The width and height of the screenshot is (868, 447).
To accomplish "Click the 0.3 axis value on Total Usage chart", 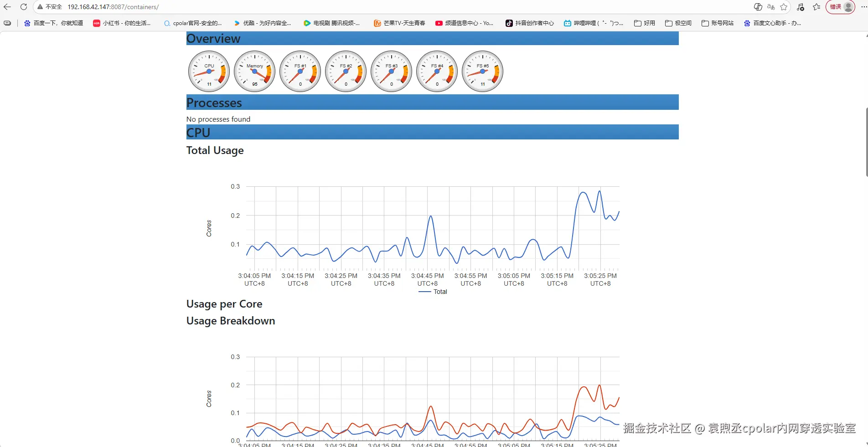I will [x=235, y=186].
